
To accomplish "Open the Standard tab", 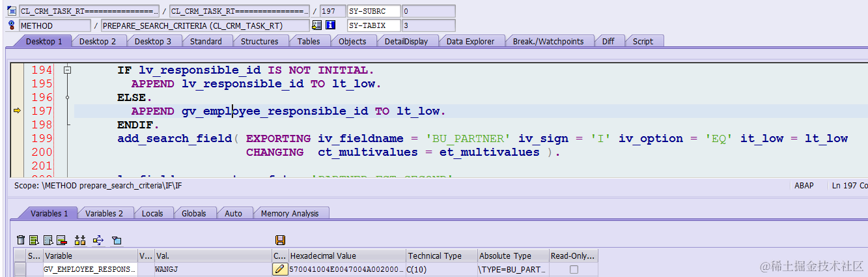I will click(206, 41).
